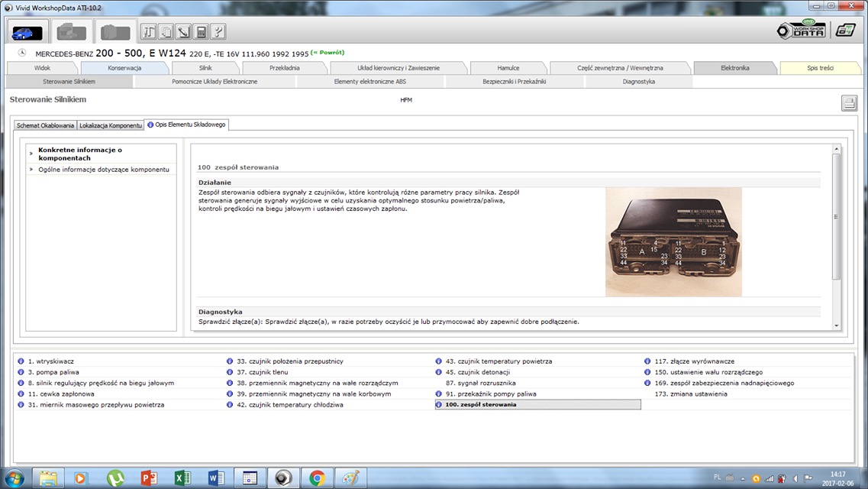Click the Powrót back link

click(328, 53)
